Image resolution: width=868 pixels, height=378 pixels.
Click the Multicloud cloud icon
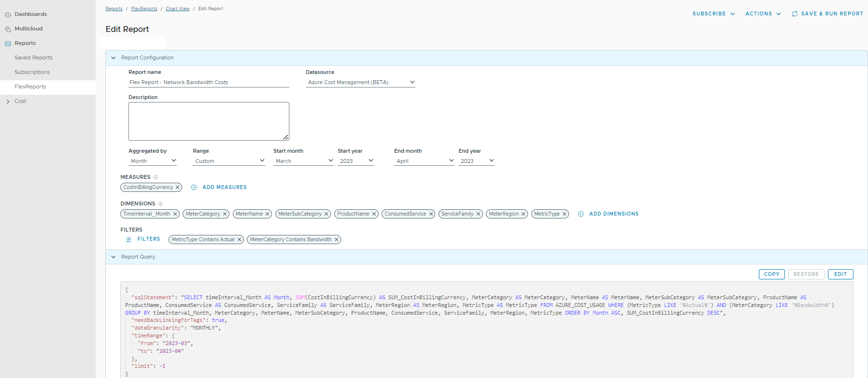click(x=8, y=29)
